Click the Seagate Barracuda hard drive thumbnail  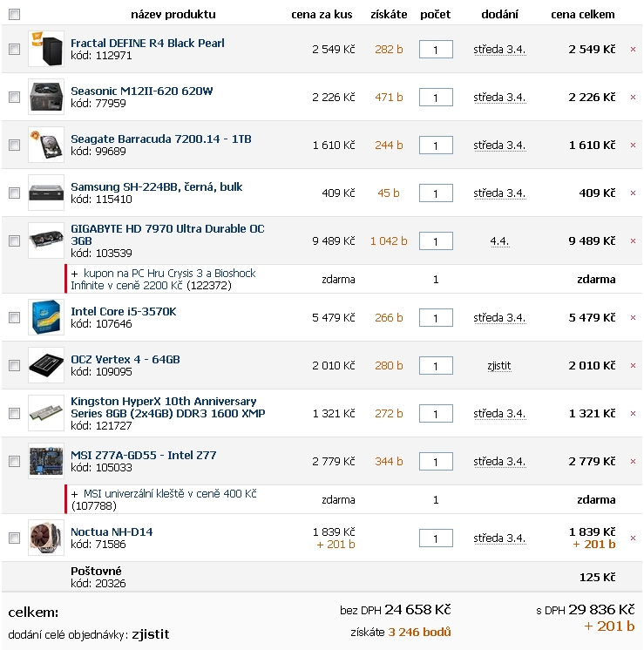click(46, 145)
